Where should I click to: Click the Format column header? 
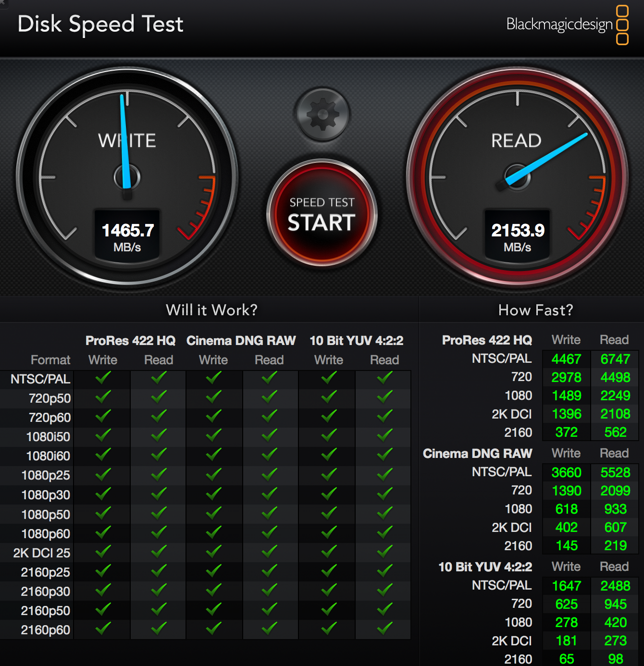50,360
